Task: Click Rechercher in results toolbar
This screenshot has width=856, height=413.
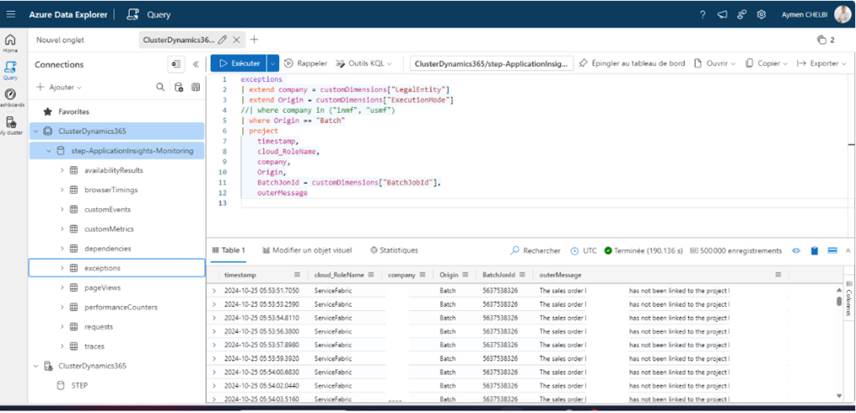Action: point(536,251)
